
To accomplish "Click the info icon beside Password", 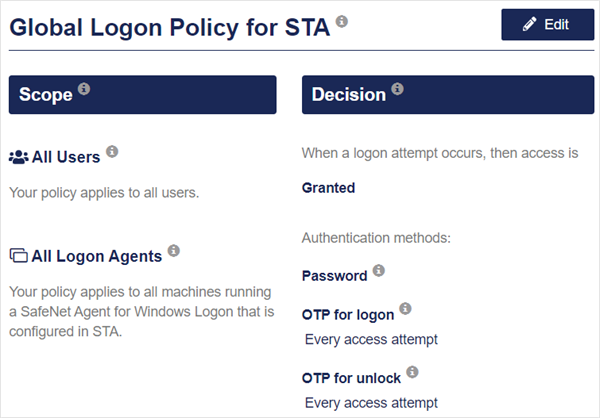I will click(379, 270).
